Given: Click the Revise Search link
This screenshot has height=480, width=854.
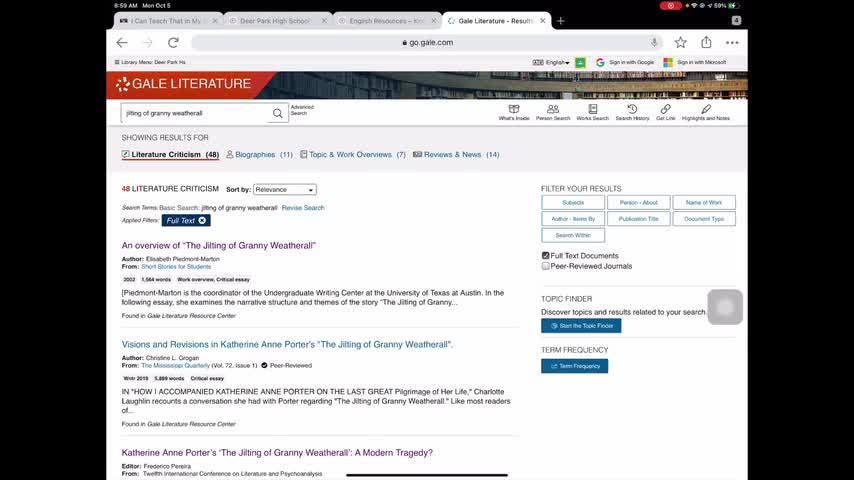Looking at the screenshot, I should [x=303, y=208].
